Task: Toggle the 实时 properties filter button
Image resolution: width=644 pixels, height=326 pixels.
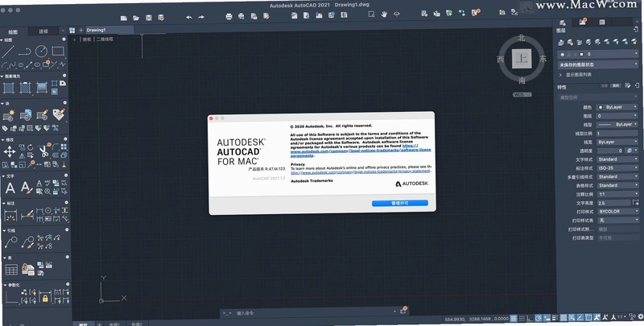Action: (616, 86)
